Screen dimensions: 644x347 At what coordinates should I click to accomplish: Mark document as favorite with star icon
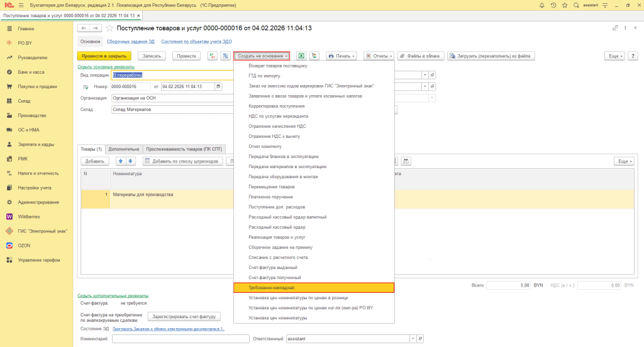tap(110, 28)
